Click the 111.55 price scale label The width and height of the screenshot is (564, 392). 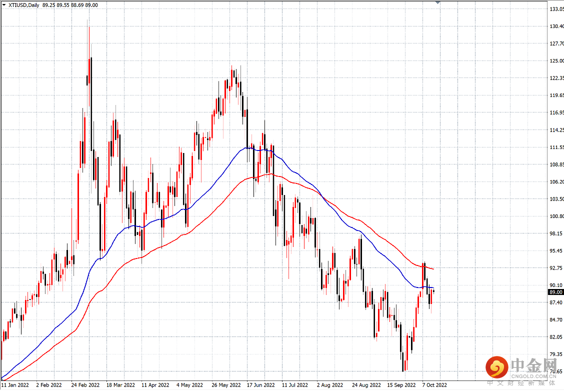[557, 147]
